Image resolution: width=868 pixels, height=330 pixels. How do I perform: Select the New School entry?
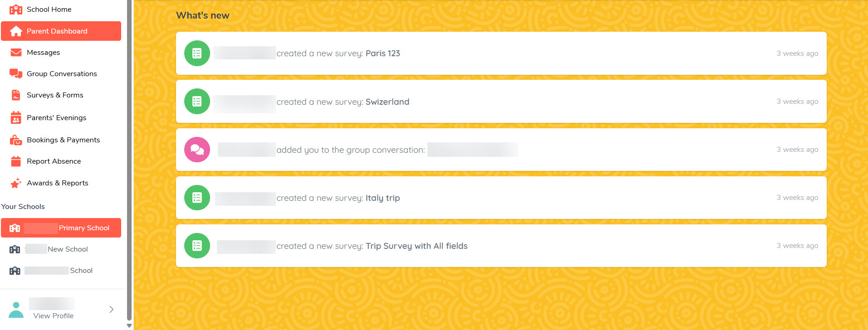68,249
